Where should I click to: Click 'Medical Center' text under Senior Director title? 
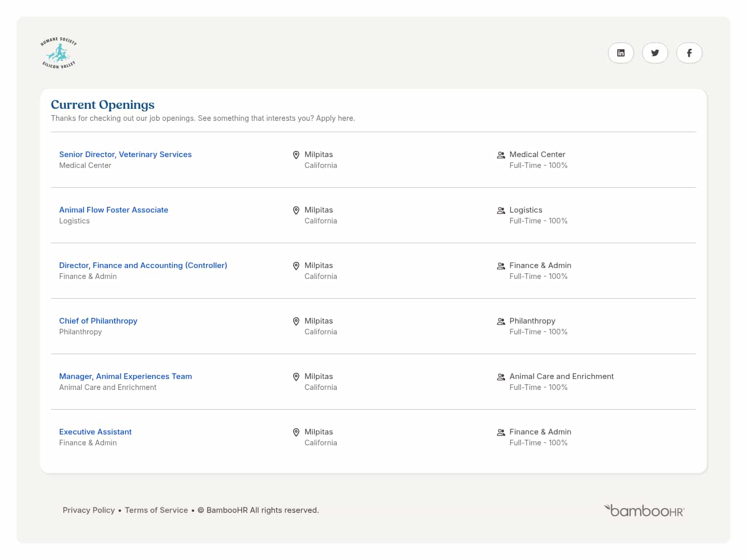(x=85, y=165)
